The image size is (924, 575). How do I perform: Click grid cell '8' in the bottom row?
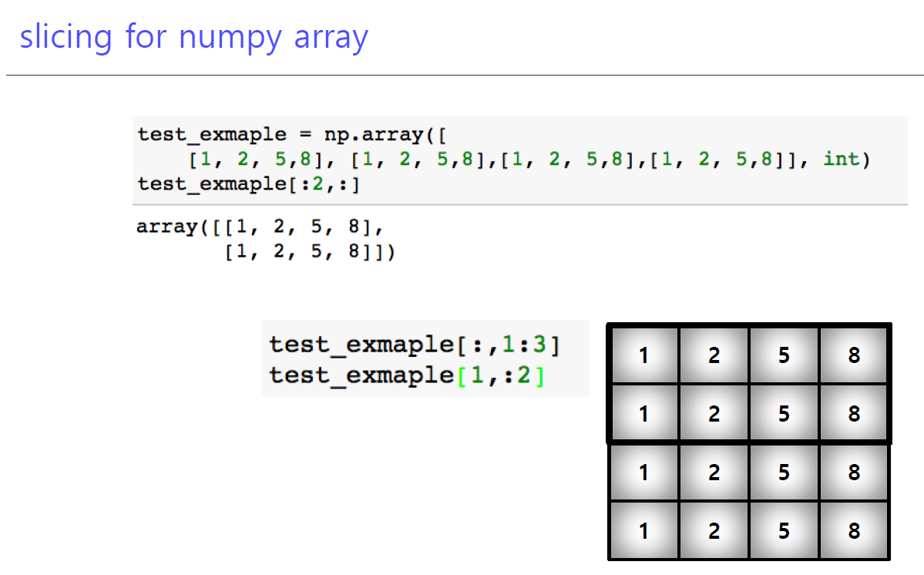[x=854, y=531]
